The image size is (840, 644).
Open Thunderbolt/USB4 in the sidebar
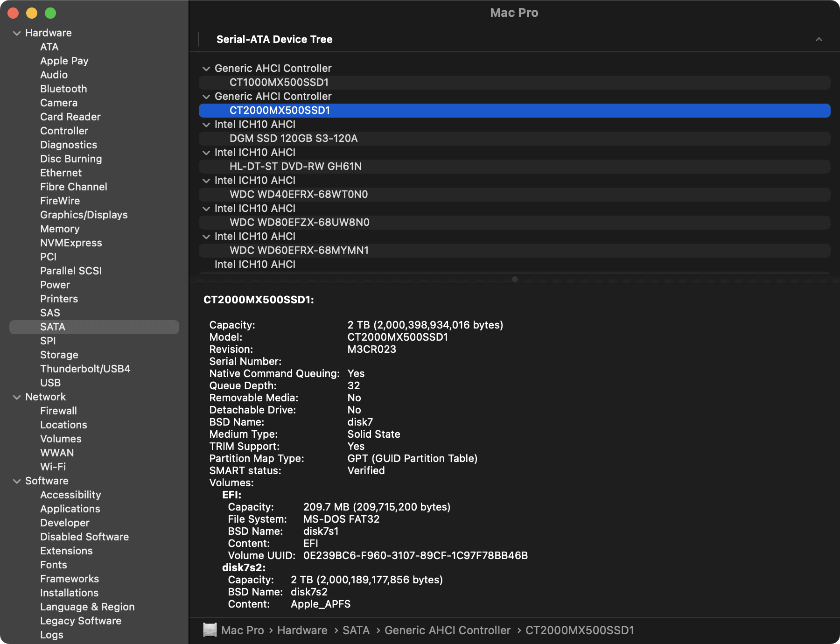[85, 369]
